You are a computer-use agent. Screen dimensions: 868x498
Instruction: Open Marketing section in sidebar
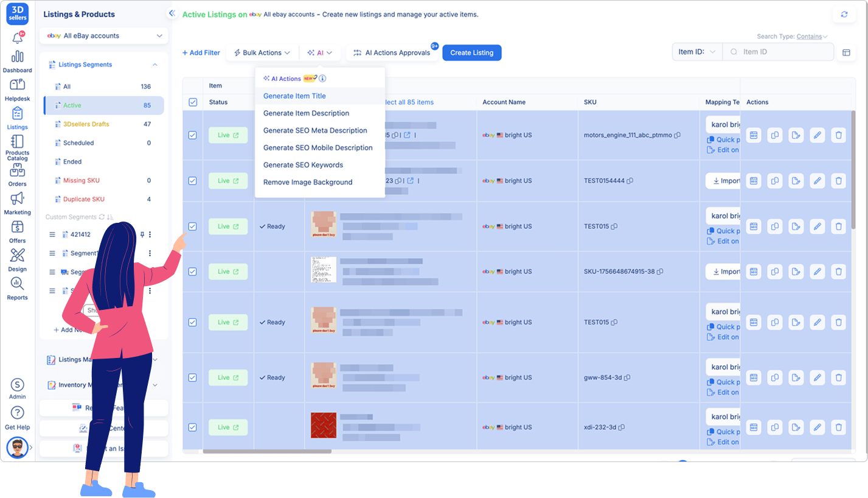(x=18, y=203)
